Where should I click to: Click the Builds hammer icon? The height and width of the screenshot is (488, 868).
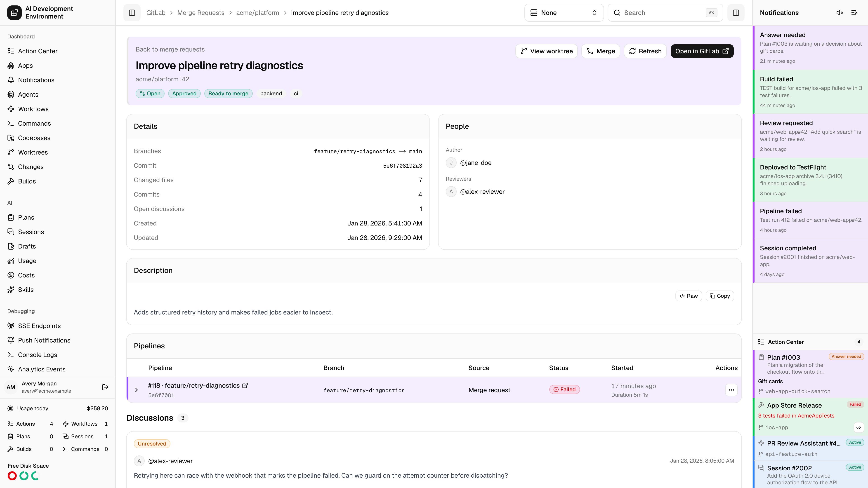click(11, 181)
